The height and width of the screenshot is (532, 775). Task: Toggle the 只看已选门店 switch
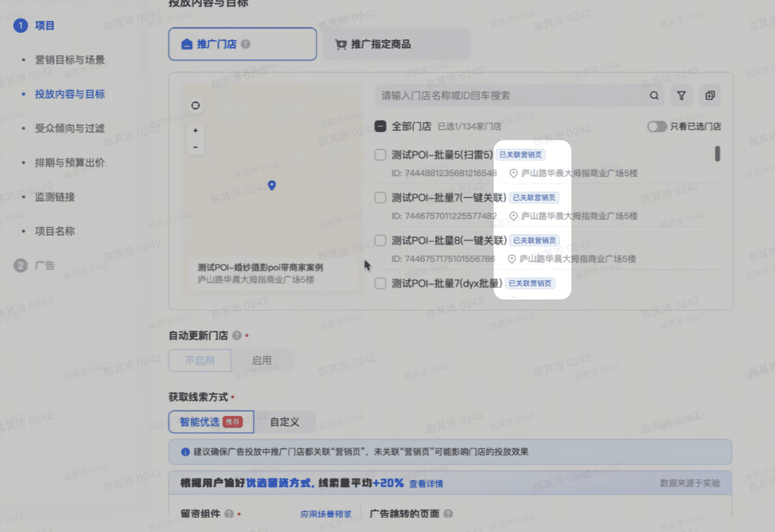pos(656,127)
